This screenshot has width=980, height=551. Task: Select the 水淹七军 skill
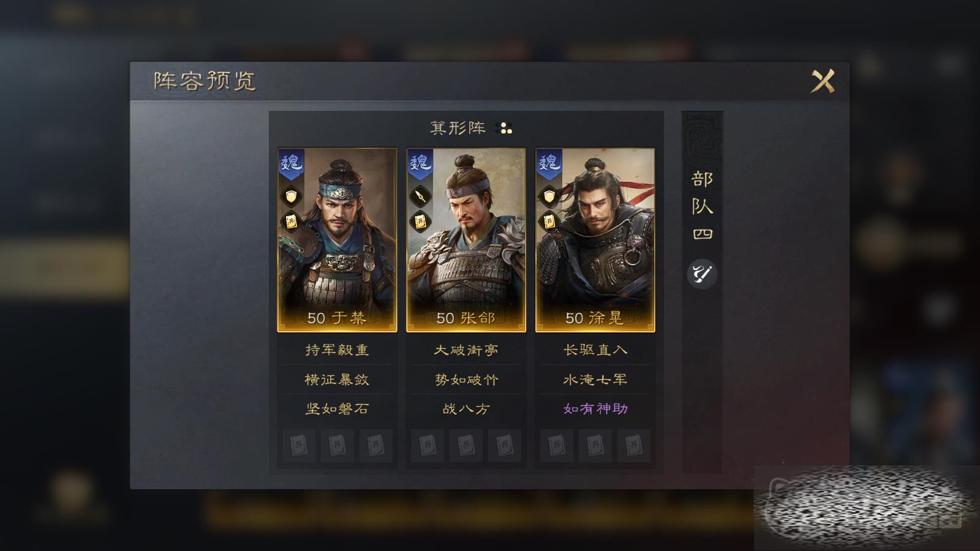595,380
